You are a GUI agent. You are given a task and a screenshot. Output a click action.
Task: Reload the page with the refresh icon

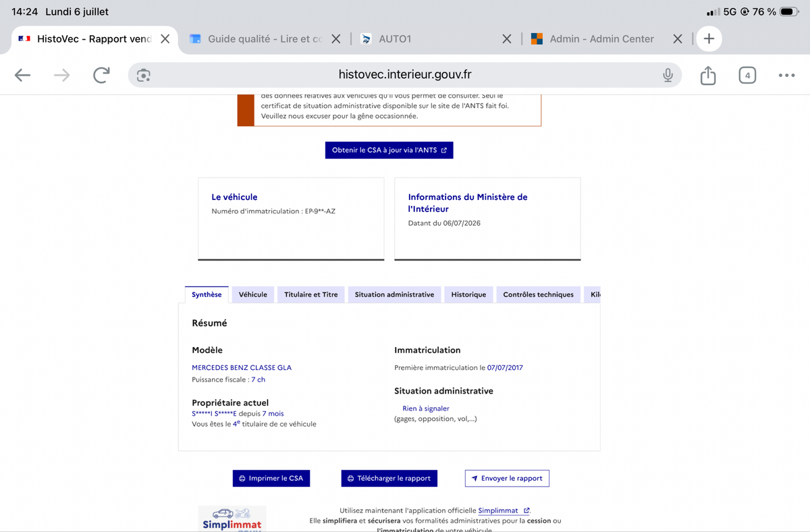click(101, 75)
